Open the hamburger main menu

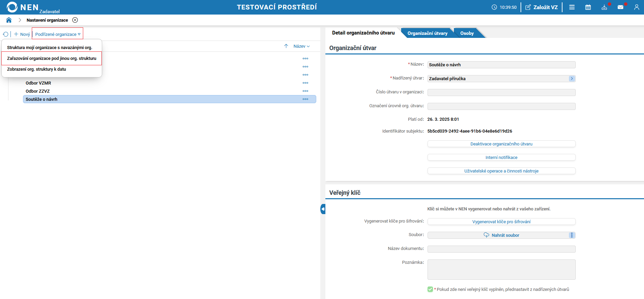pos(572,7)
